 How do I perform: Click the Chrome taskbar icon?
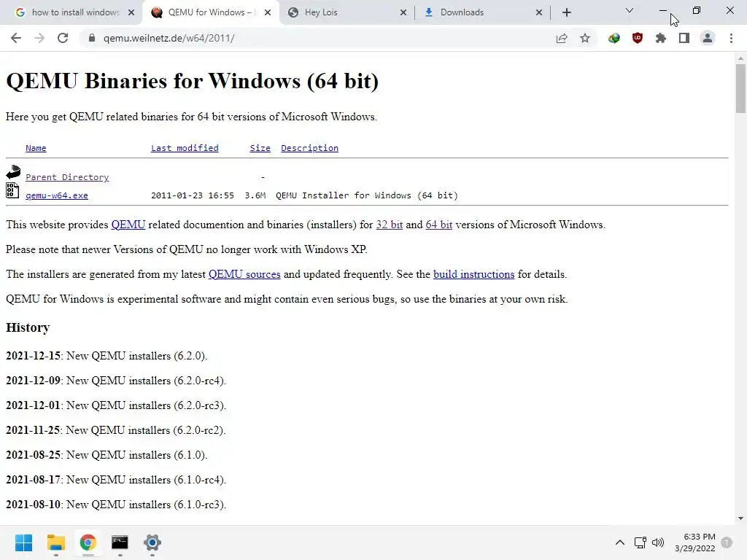pos(88,542)
